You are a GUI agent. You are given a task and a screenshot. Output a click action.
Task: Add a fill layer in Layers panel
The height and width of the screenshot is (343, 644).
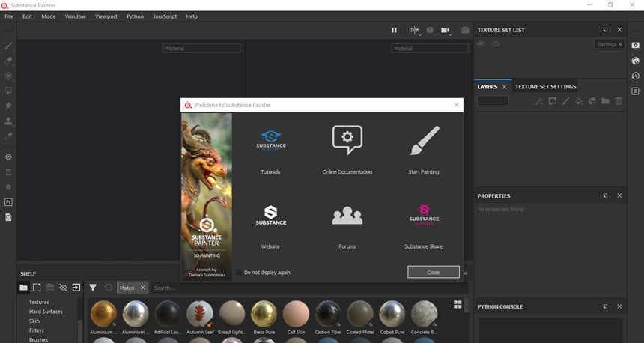pos(579,101)
